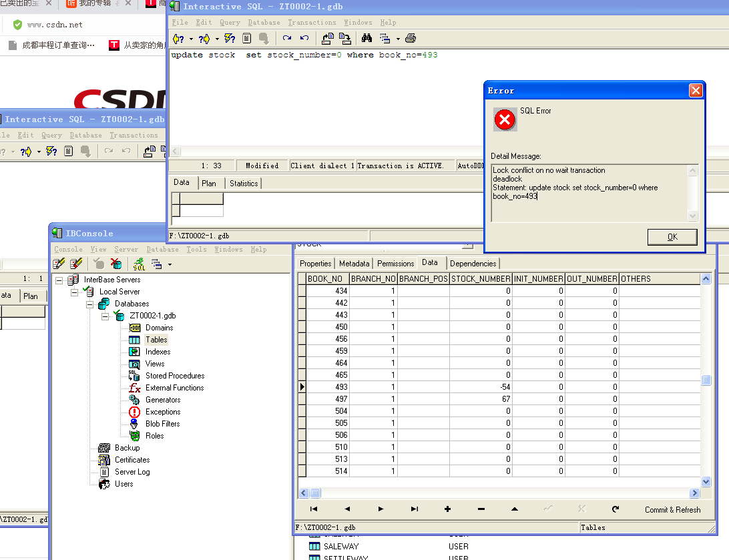Click binoculars Find icon in SQL toolbar
This screenshot has width=729, height=560.
pyautogui.click(x=367, y=39)
